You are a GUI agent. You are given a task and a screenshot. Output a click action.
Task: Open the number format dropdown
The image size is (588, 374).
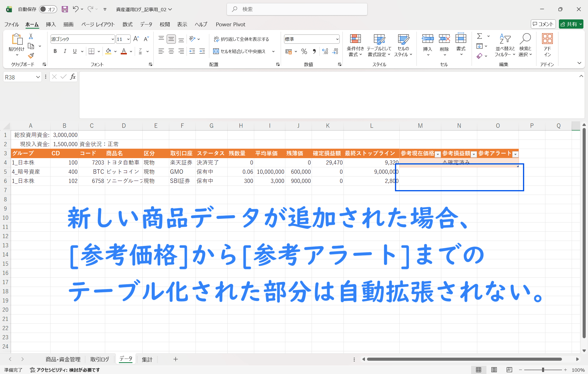coord(337,39)
